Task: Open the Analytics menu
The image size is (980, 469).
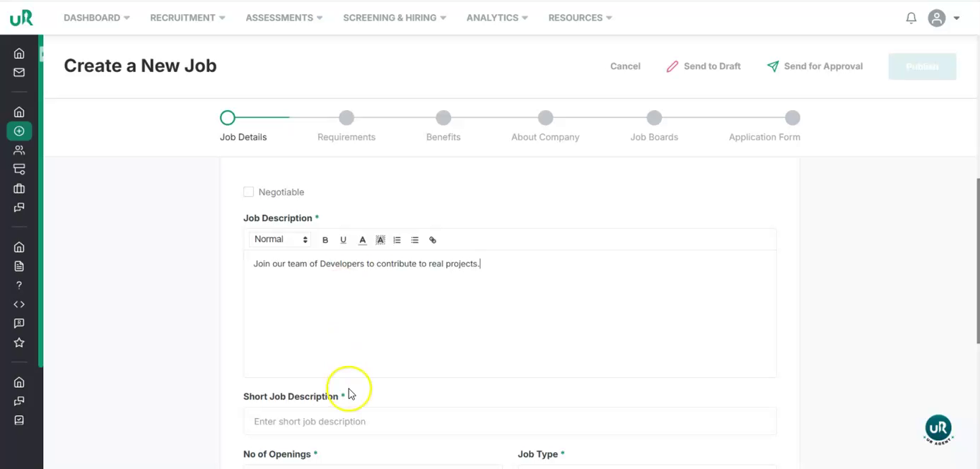Action: pyautogui.click(x=496, y=18)
